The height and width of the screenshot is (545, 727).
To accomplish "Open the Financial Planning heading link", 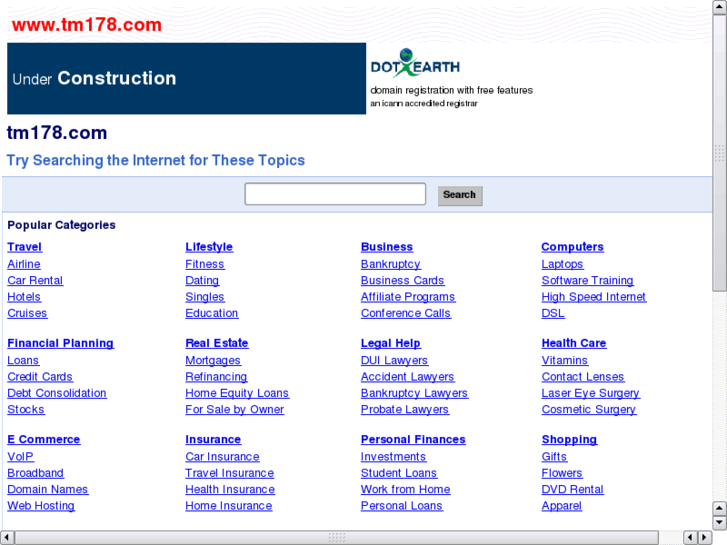I will point(61,343).
